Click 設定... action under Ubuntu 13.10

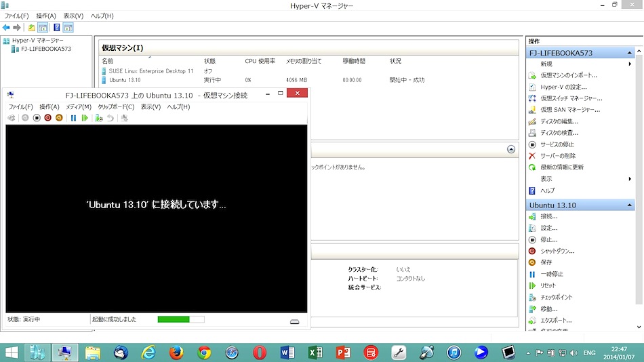[548, 228]
